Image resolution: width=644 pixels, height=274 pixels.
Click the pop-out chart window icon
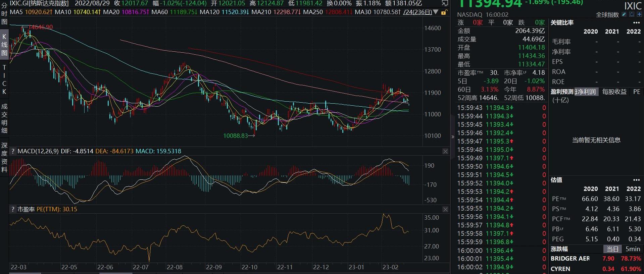445,3
